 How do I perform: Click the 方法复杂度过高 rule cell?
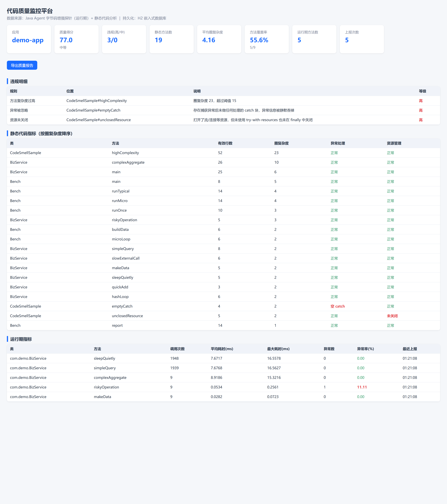pos(22,101)
